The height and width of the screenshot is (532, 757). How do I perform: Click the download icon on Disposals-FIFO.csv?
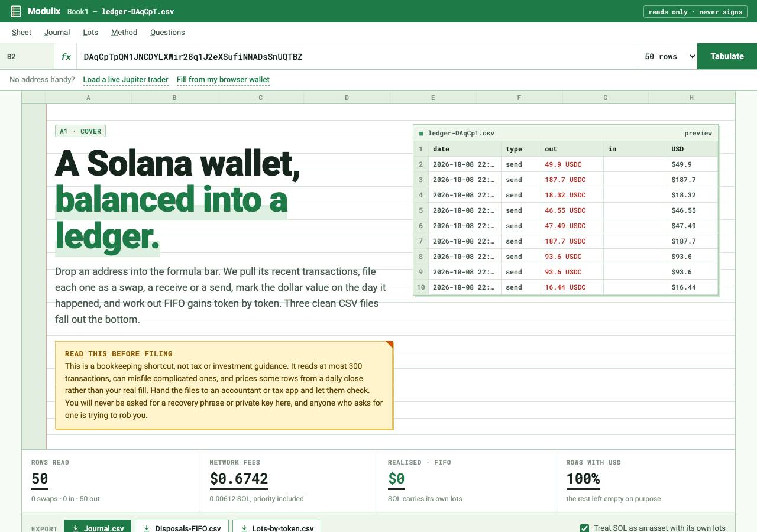pyautogui.click(x=147, y=528)
